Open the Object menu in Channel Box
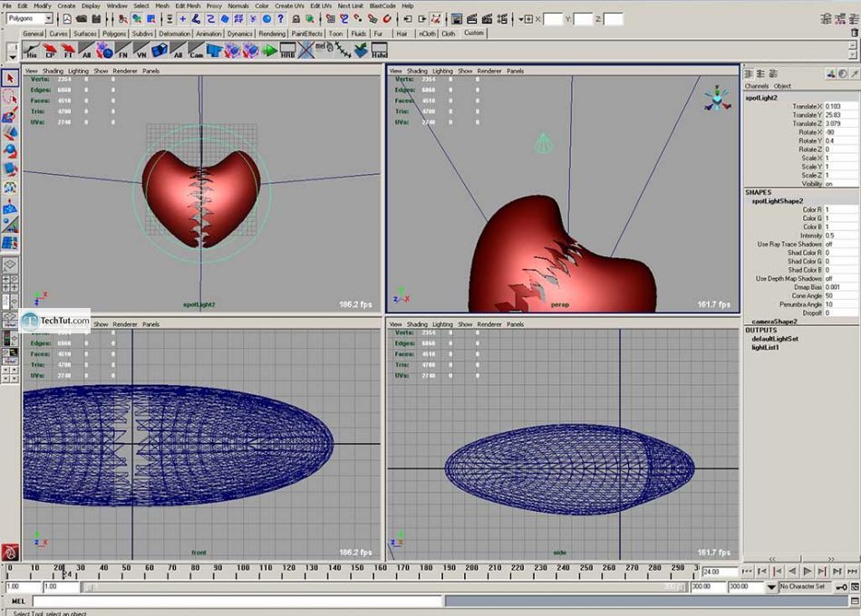This screenshot has width=861, height=616. click(782, 86)
